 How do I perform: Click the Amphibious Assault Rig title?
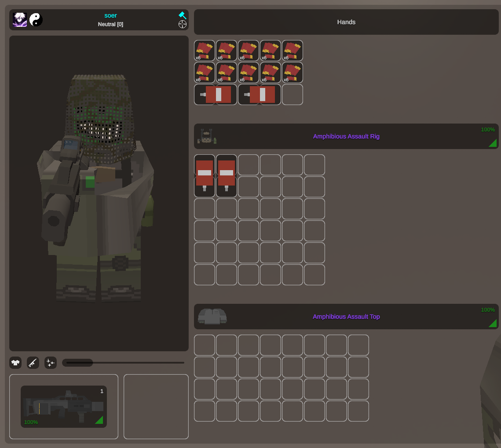point(346,136)
